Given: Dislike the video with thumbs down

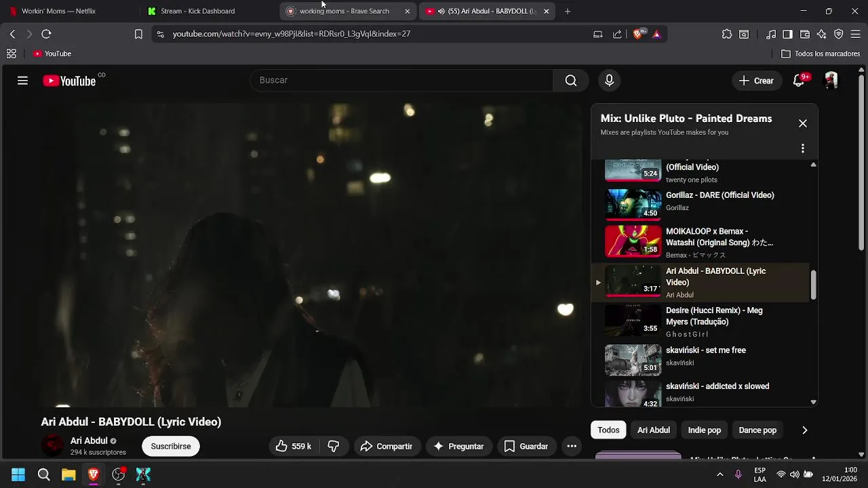Looking at the screenshot, I should pyautogui.click(x=334, y=446).
